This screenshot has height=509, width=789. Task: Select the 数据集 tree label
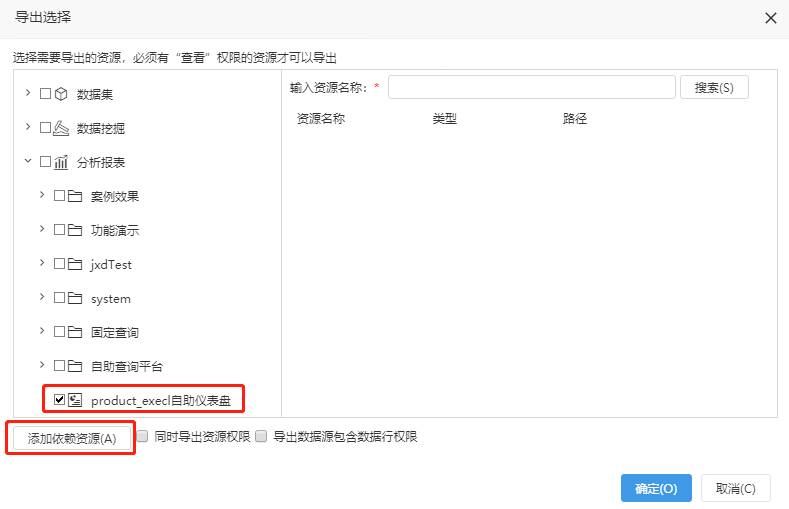coord(95,95)
